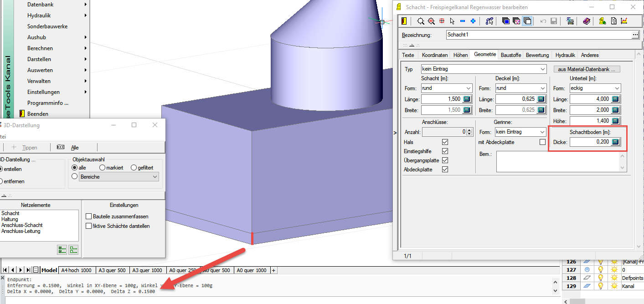Click into the Bezeichnung field containing Schacht1
The height and width of the screenshot is (304, 644).
coord(538,35)
